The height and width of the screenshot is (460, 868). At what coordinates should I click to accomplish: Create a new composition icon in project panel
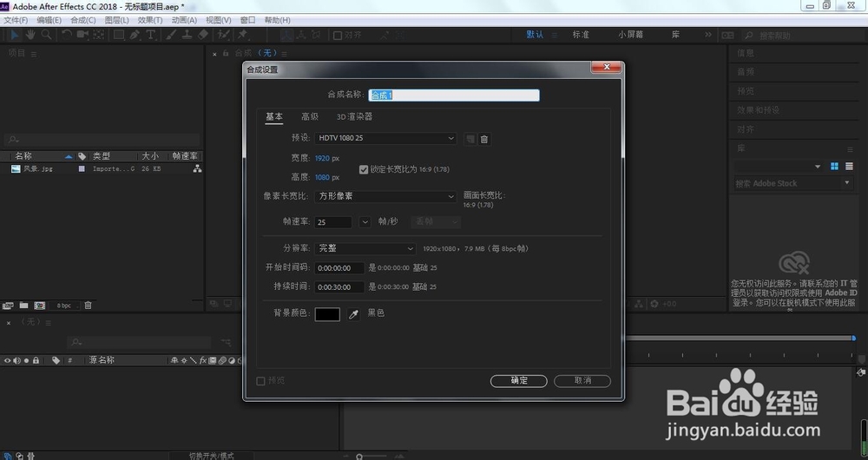click(x=39, y=305)
